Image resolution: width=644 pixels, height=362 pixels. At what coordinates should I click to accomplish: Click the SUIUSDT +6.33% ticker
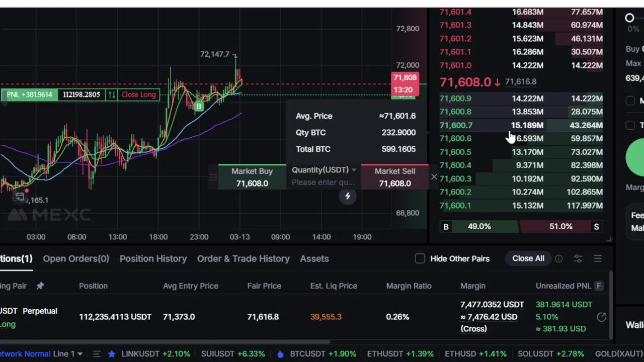click(233, 354)
